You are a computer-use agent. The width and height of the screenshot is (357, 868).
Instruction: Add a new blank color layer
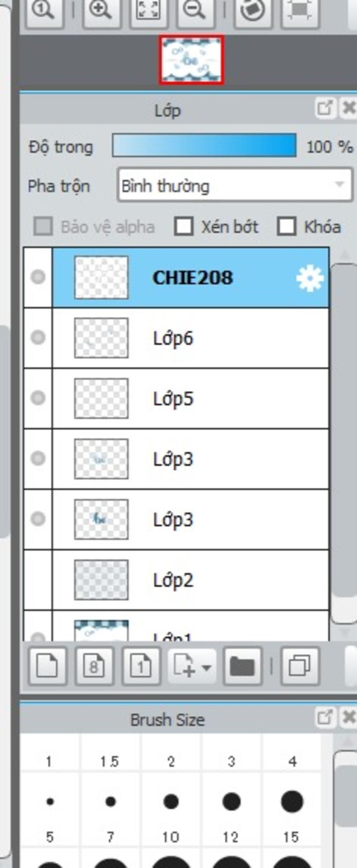click(x=47, y=666)
